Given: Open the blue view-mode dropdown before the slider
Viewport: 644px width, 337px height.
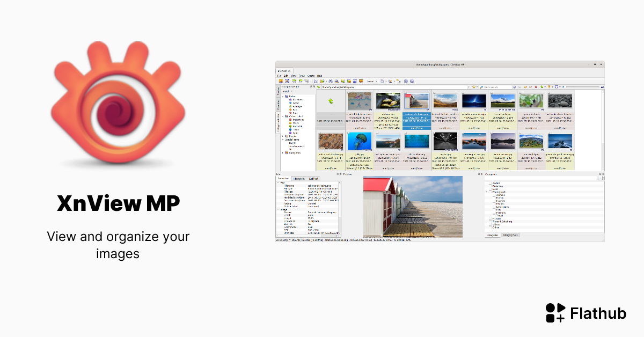Looking at the screenshot, I should [558, 87].
